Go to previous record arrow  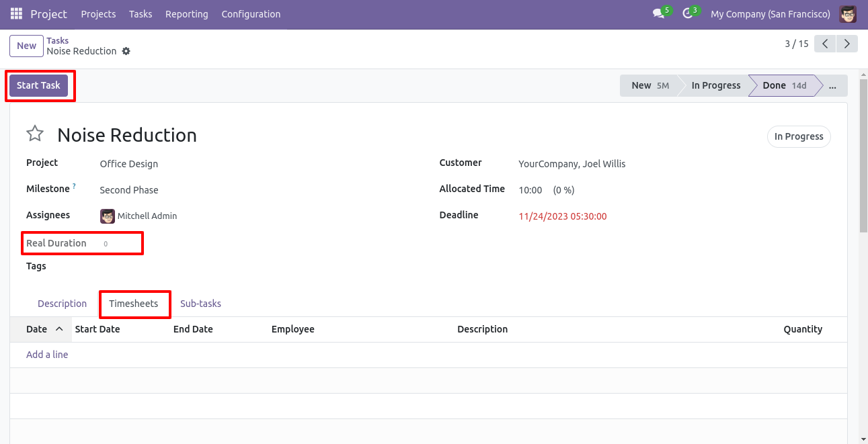825,44
